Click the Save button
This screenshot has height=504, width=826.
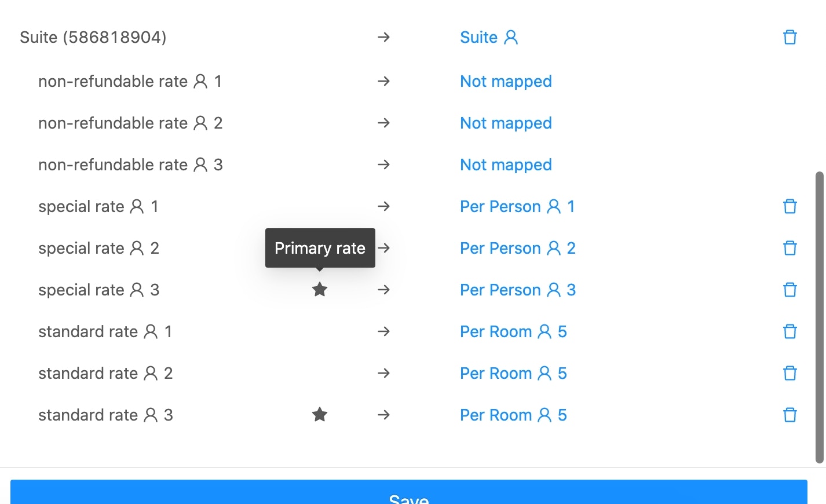coord(410,496)
